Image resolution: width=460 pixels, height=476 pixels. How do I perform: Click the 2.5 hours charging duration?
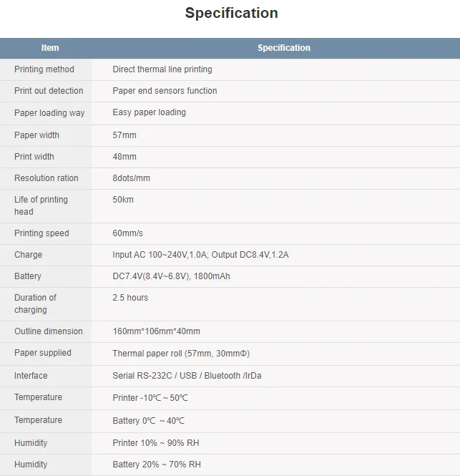coord(130,298)
